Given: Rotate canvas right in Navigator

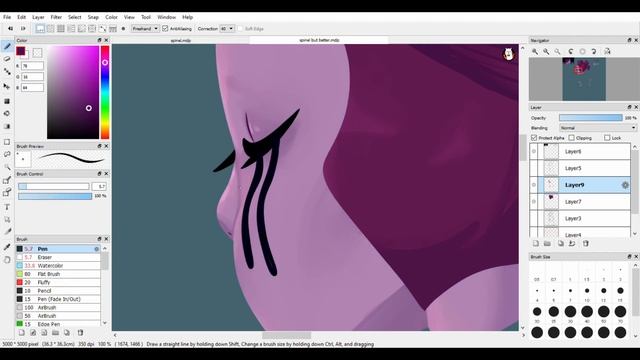Looking at the screenshot, I should [594, 51].
